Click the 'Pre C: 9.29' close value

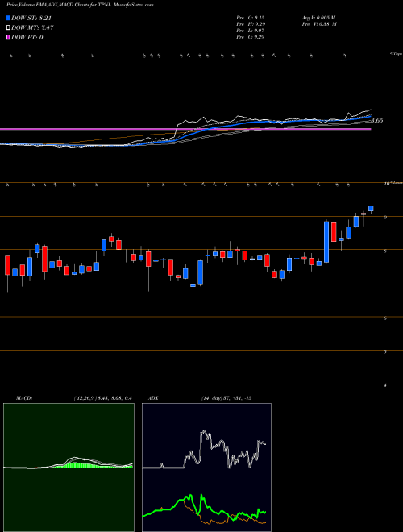251,37
